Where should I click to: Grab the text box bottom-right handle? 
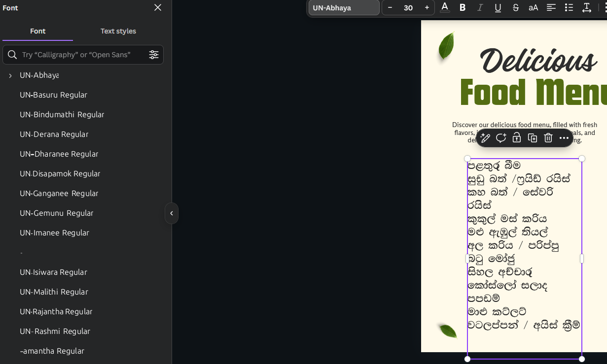[x=582, y=359]
